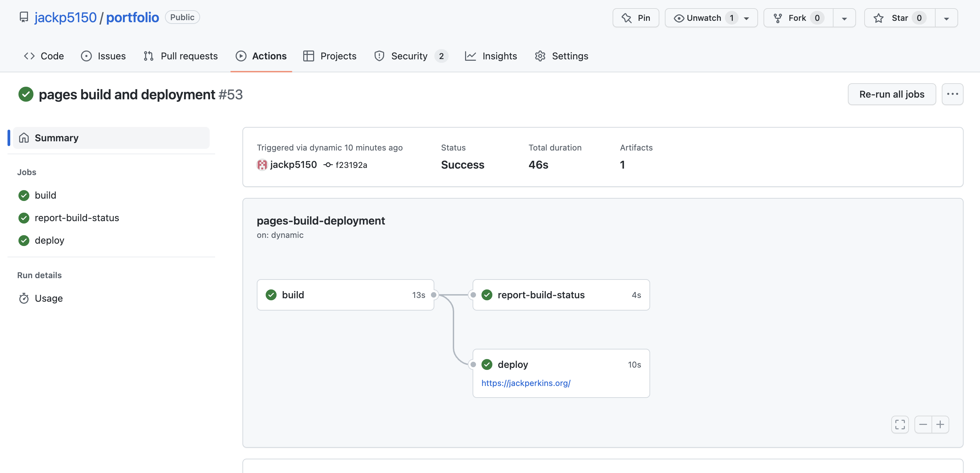Click the Issues icon in the navigation
Image resolution: width=980 pixels, height=473 pixels.
[x=86, y=56]
